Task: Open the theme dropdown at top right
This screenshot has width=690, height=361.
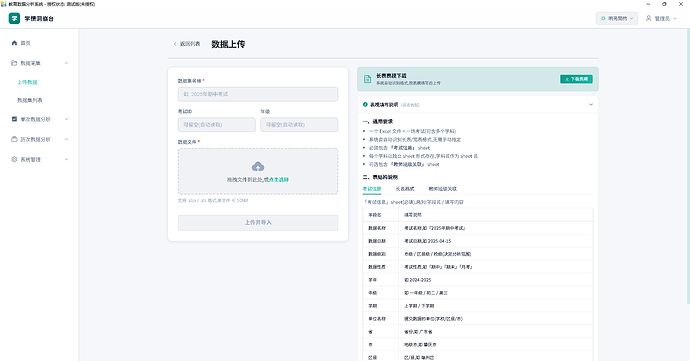Action: (617, 18)
